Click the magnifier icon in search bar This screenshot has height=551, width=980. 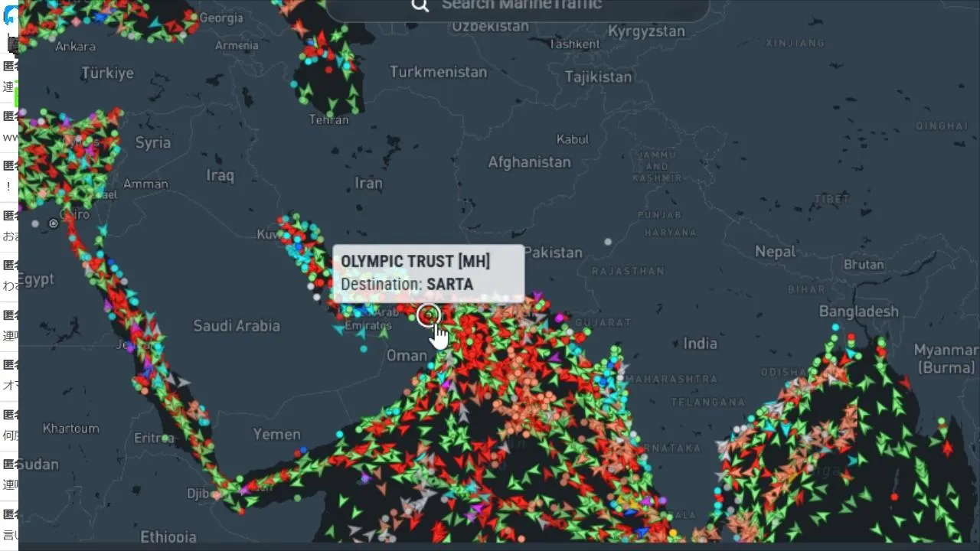pyautogui.click(x=420, y=5)
